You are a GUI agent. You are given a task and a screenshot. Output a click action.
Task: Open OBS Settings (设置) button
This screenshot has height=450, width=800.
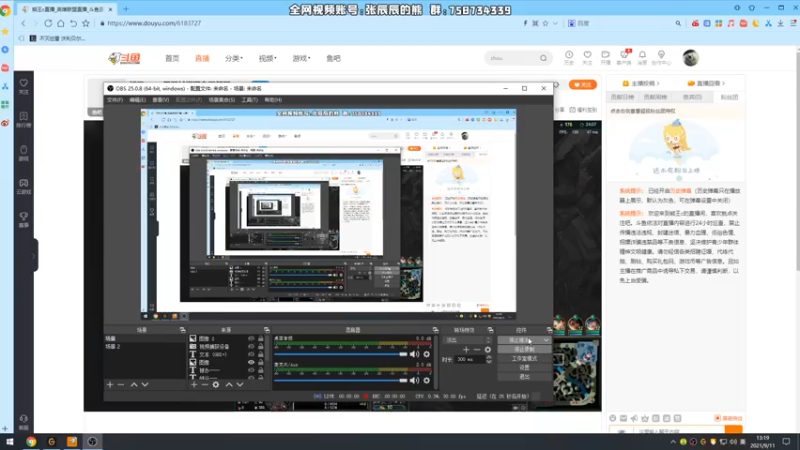(524, 367)
